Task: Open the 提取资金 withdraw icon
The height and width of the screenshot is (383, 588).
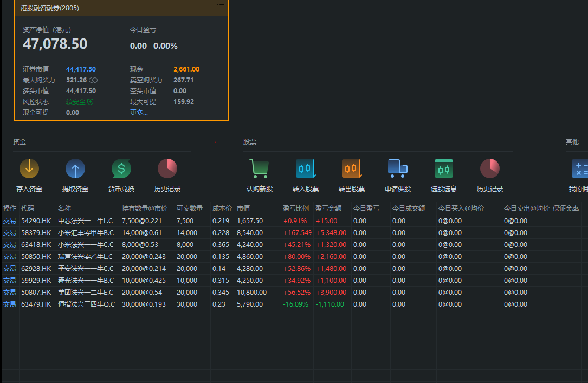Action: pos(75,168)
